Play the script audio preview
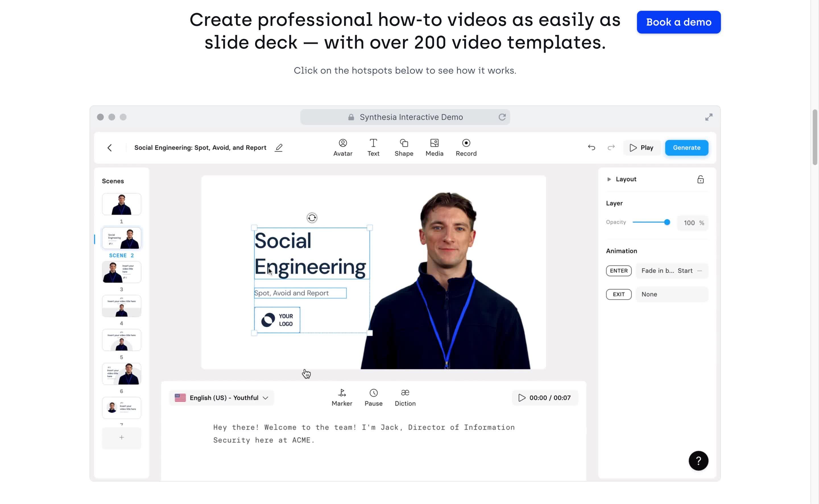 coord(522,398)
